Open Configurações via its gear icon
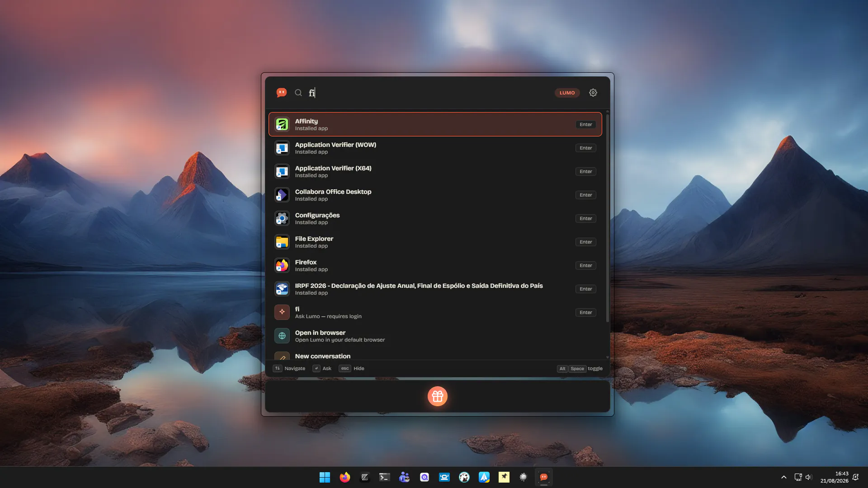The height and width of the screenshot is (488, 868). tap(282, 218)
